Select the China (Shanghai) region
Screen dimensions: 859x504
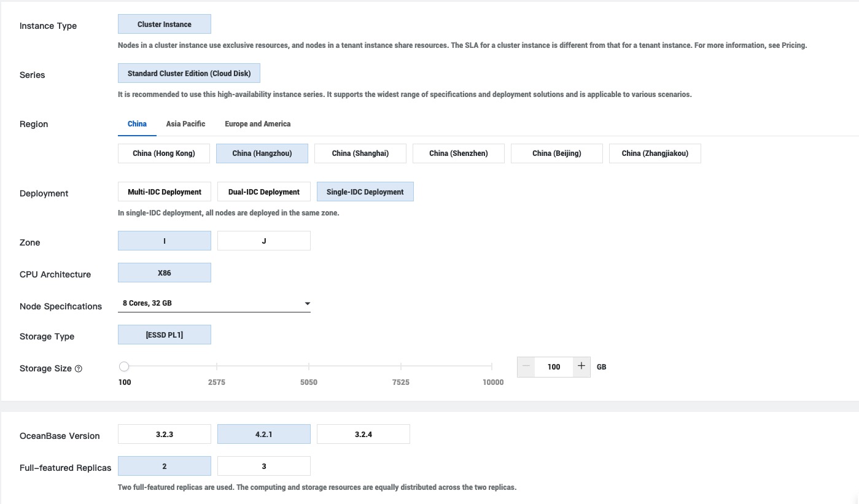coord(360,153)
